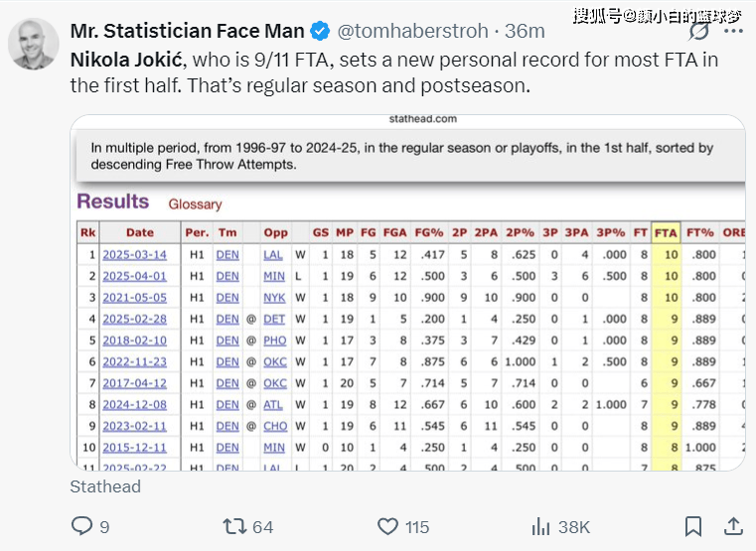Open the 2021-05-05 game date link
The width and height of the screenshot is (756, 551).
(134, 298)
